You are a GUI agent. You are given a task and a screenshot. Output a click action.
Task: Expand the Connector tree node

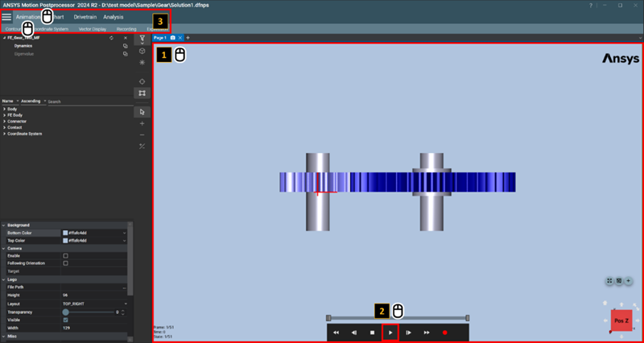(x=4, y=122)
